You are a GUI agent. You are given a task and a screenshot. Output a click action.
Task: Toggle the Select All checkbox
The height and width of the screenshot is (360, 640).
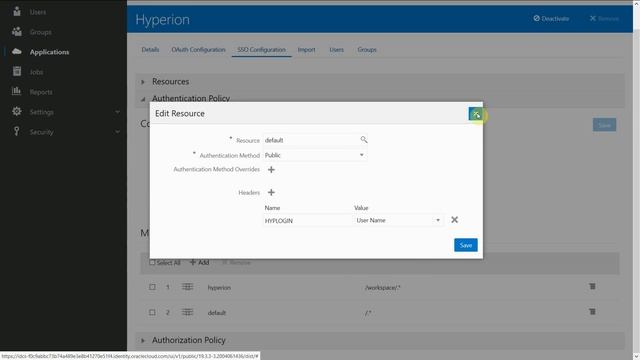(152, 262)
